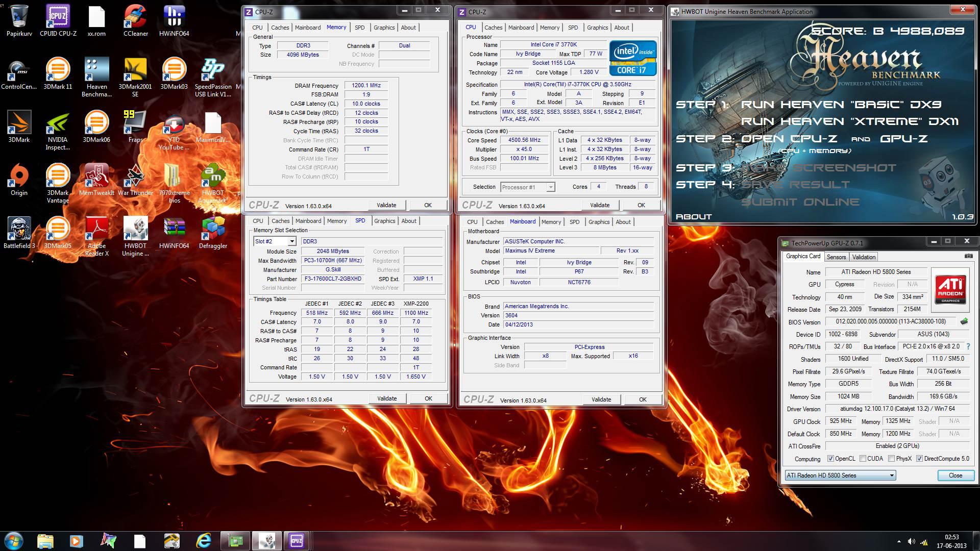
Task: Open NVIDIA Inspector shortcut
Action: [x=58, y=130]
